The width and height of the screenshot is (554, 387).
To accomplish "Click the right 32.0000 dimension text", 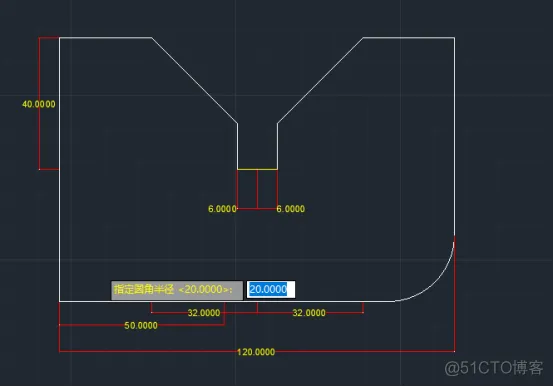I will [309, 313].
